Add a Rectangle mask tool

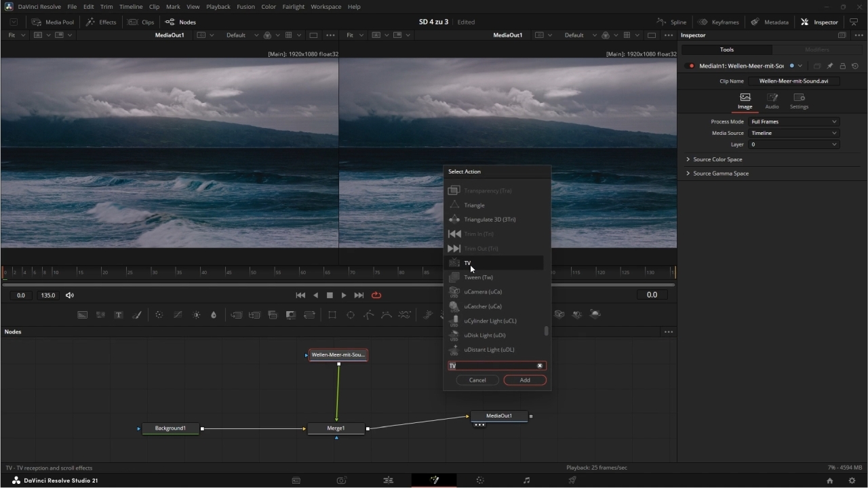[332, 314]
